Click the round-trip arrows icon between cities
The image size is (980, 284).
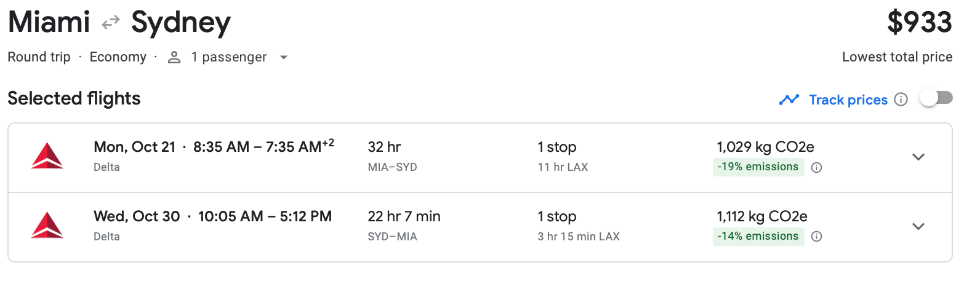111,23
